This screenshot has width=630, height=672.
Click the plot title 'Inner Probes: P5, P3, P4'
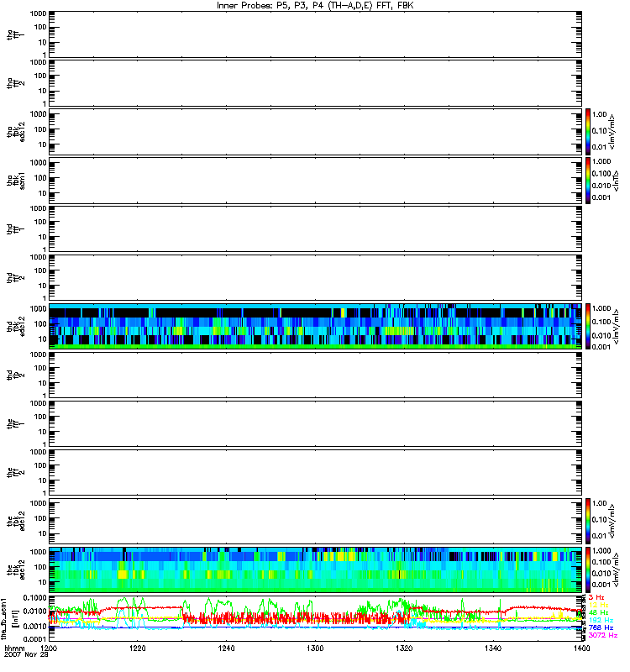point(314,6)
